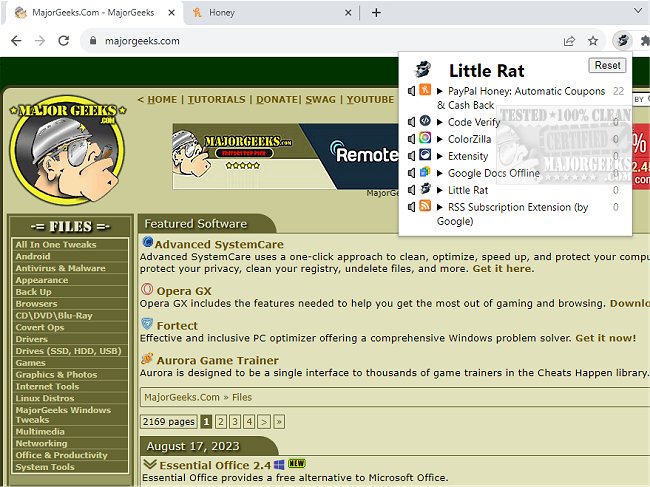
Task: Click the Little Rat row icon
Action: click(x=425, y=189)
